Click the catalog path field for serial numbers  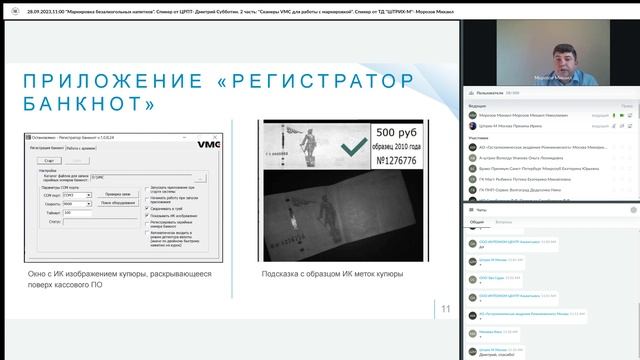(141, 178)
